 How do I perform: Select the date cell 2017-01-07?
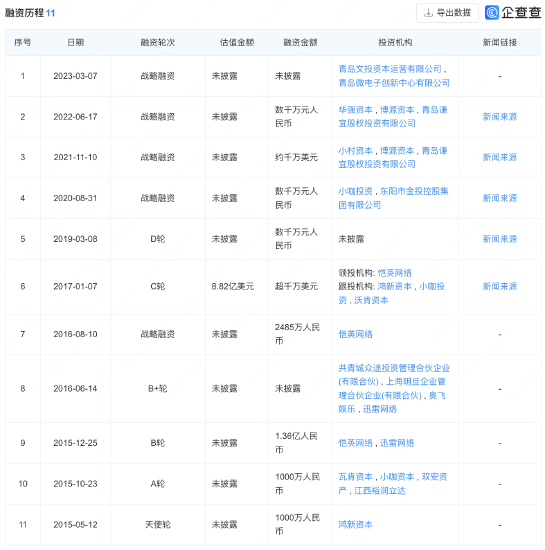pyautogui.click(x=75, y=287)
